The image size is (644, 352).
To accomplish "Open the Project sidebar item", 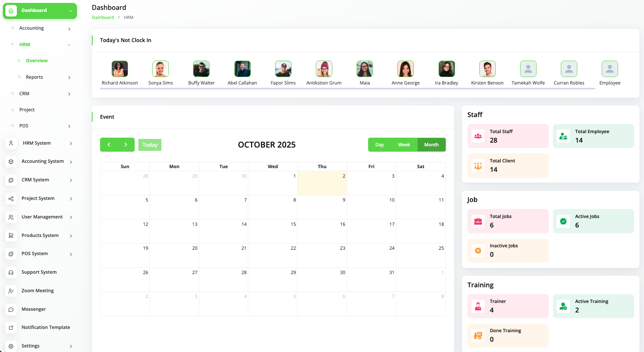I will click(27, 110).
